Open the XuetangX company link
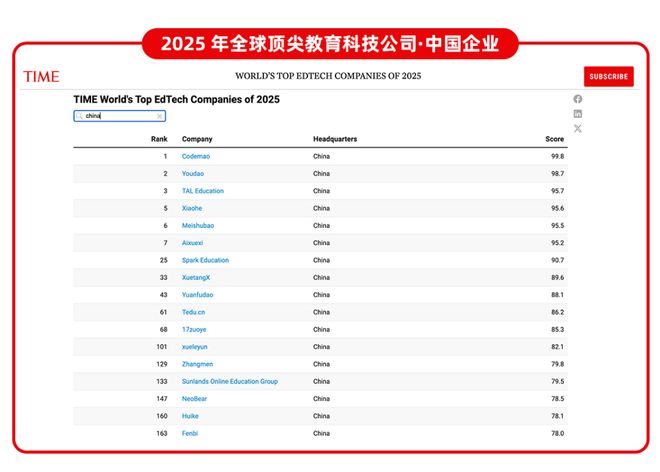This screenshot has width=660, height=472. [x=196, y=277]
